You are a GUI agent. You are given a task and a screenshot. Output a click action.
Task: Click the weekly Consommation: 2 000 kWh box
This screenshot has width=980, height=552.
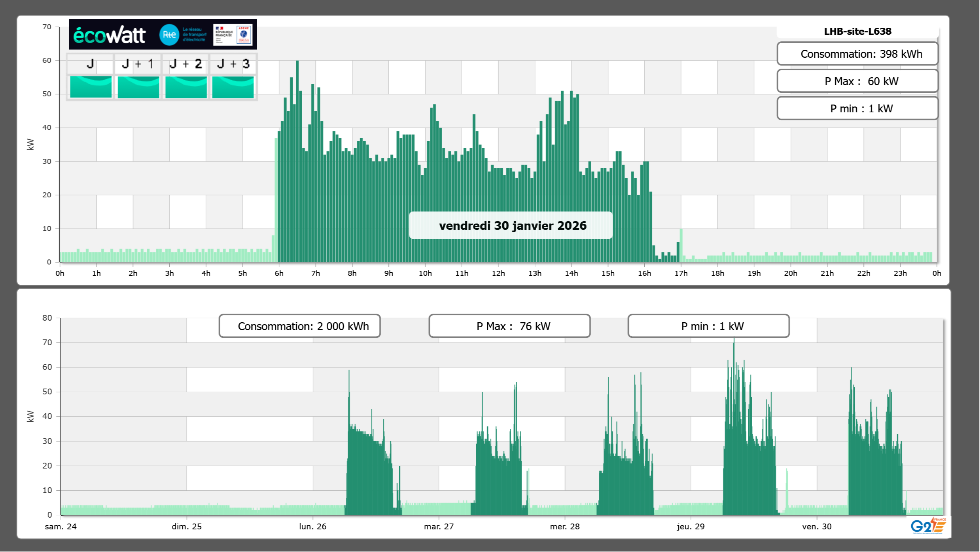point(300,326)
